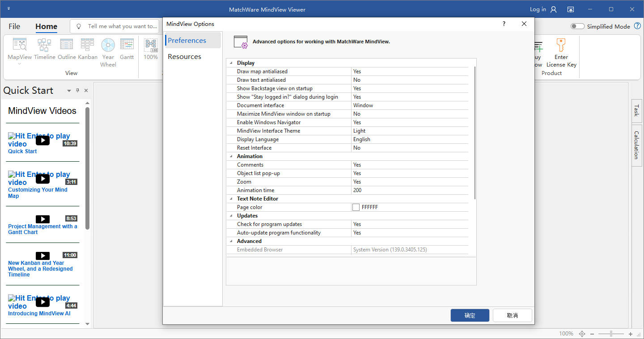Click Page color FFFFFF swatch
Screen dimensions: 644x339
pos(356,207)
